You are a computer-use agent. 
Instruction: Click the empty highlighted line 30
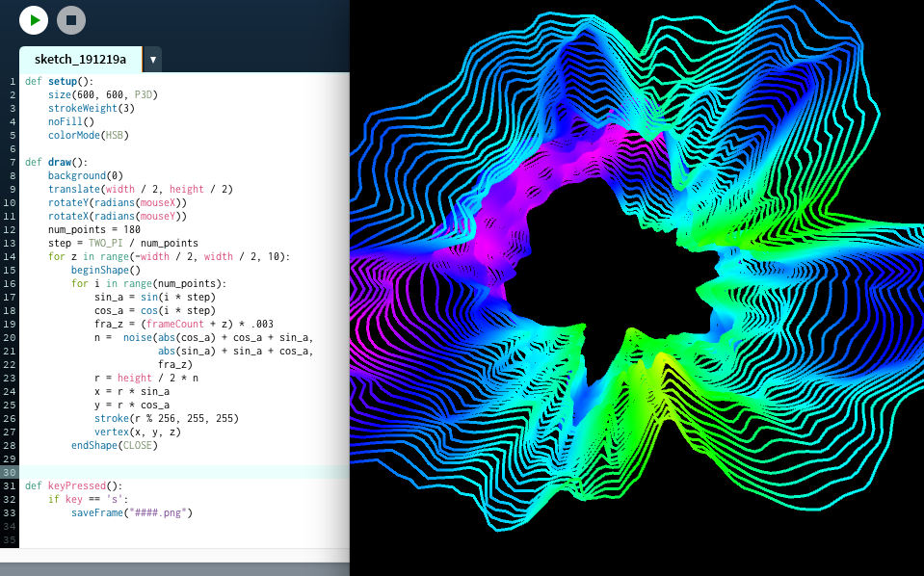pos(183,472)
